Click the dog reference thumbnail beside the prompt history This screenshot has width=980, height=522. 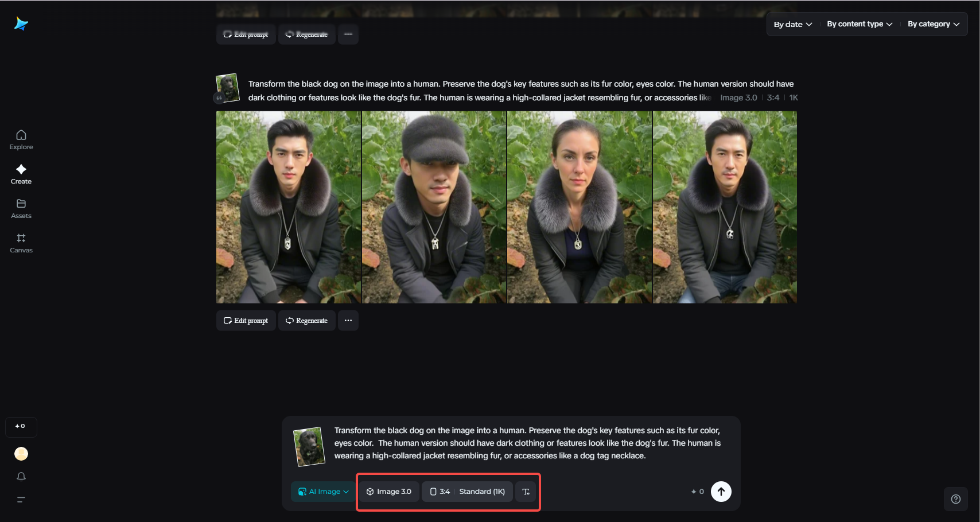coord(227,88)
